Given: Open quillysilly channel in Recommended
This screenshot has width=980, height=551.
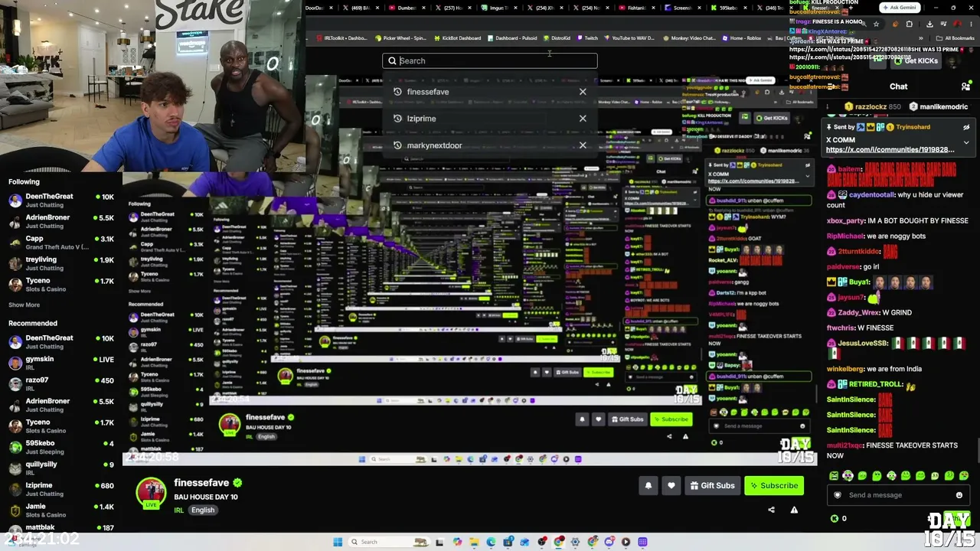Looking at the screenshot, I should tap(61, 468).
